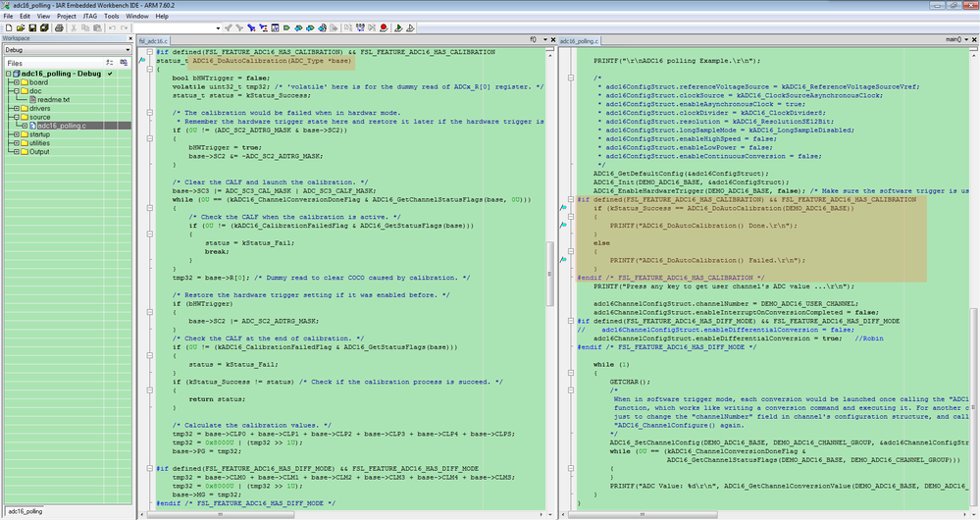Switch to the fsl_adc16.c editor tab
The width and height of the screenshot is (980, 520).
pyautogui.click(x=153, y=40)
